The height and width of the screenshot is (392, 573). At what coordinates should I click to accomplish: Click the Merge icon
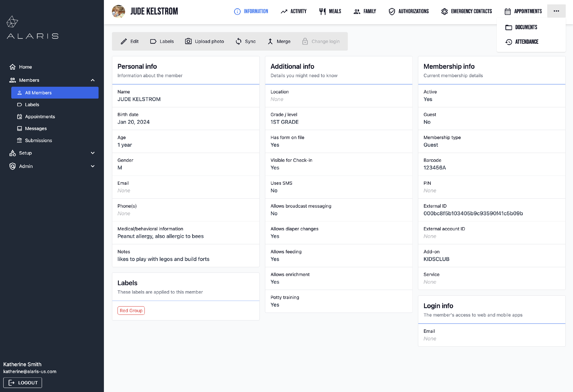coord(270,41)
